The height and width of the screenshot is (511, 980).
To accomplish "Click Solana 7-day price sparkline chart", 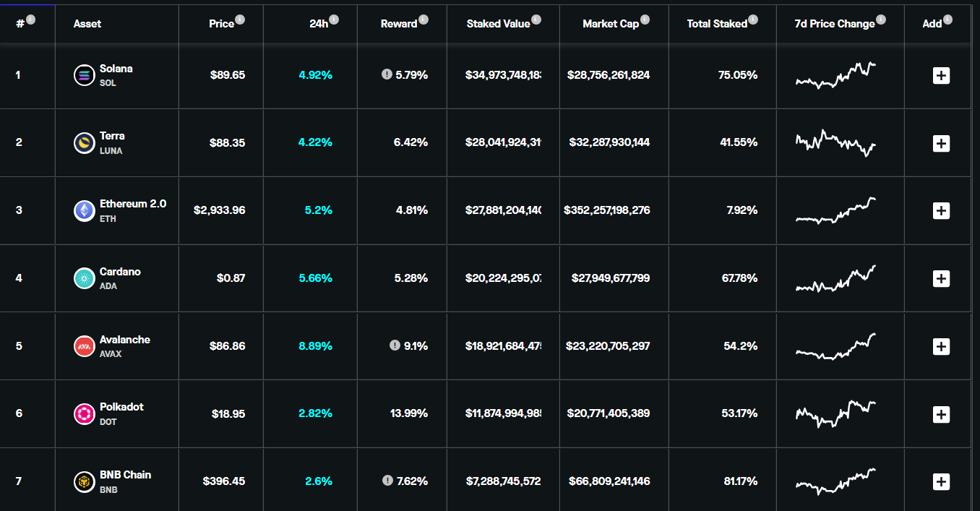I will [836, 75].
